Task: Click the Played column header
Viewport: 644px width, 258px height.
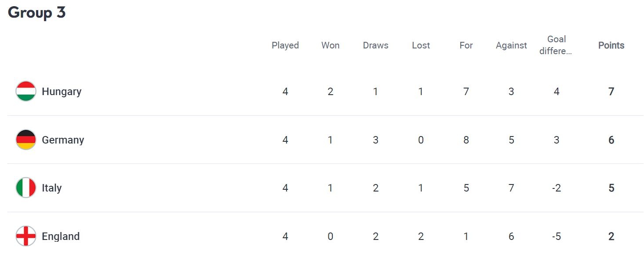Action: tap(285, 45)
